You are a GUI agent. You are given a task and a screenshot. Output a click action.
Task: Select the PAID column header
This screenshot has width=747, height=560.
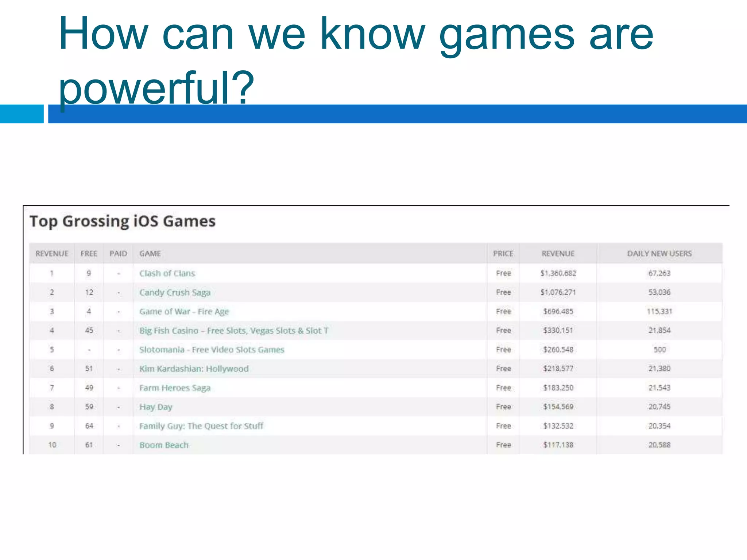(x=118, y=253)
